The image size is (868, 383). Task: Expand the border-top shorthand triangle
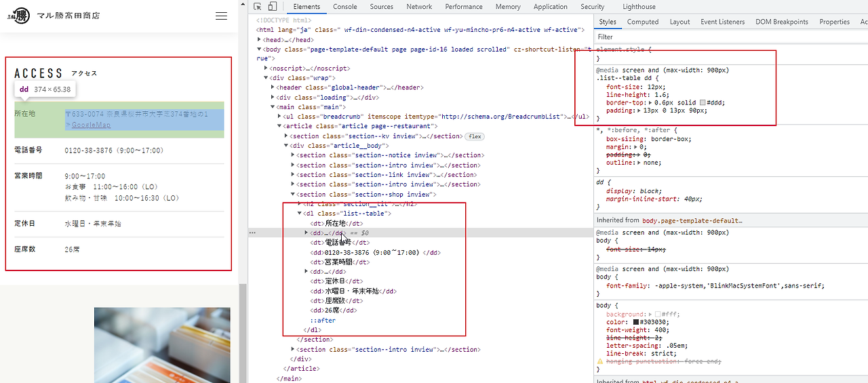652,103
